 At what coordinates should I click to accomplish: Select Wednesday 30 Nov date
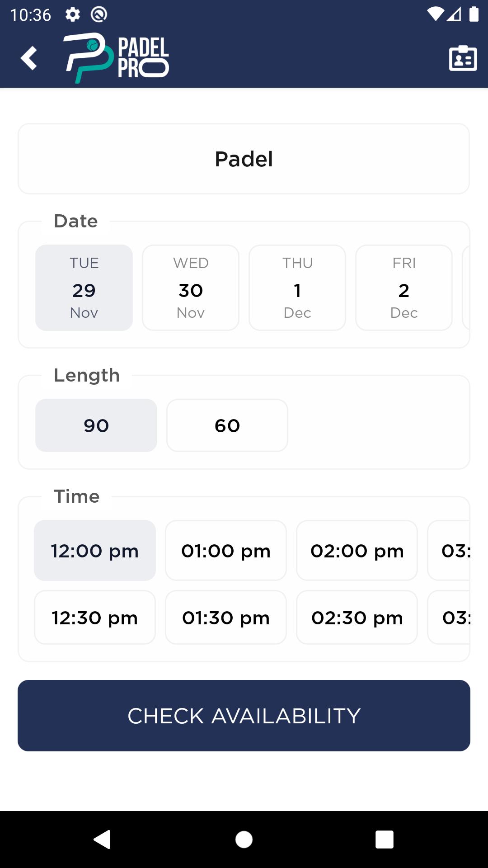tap(191, 288)
